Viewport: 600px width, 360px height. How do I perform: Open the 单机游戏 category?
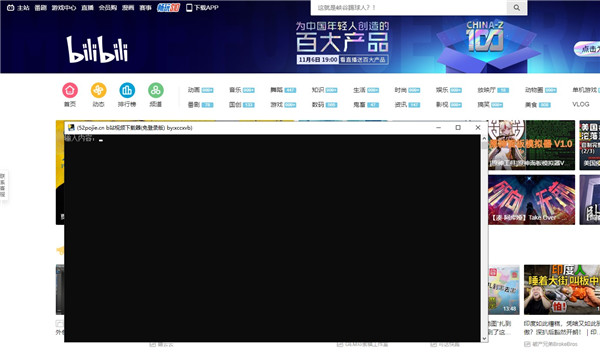click(x=586, y=90)
